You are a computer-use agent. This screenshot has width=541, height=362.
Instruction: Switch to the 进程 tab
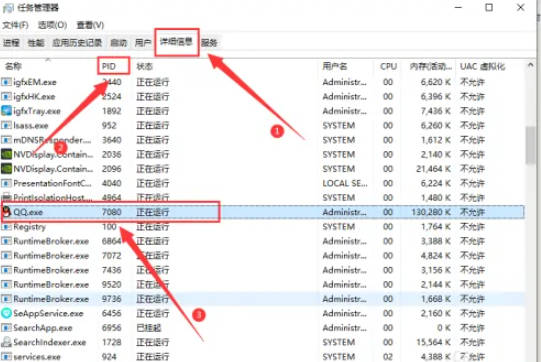[11, 43]
